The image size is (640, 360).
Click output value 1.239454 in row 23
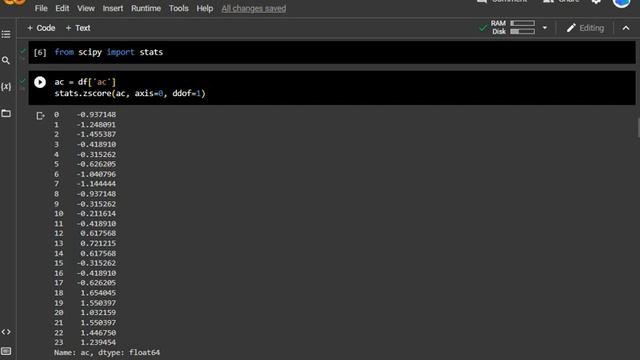[x=98, y=342]
